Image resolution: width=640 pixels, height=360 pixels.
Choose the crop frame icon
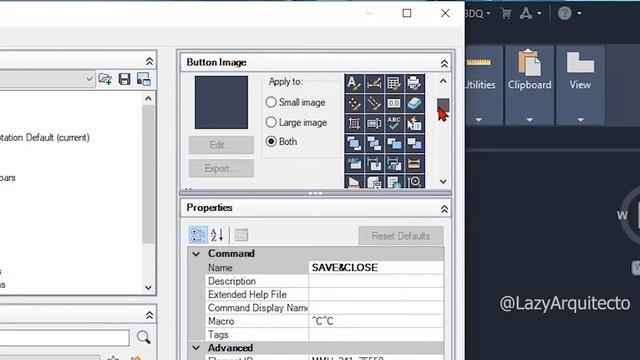pyautogui.click(x=354, y=123)
